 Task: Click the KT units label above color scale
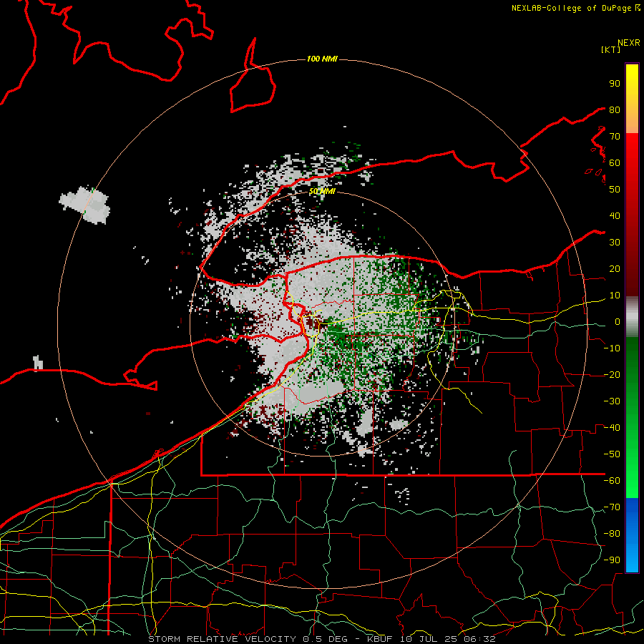pyautogui.click(x=611, y=49)
